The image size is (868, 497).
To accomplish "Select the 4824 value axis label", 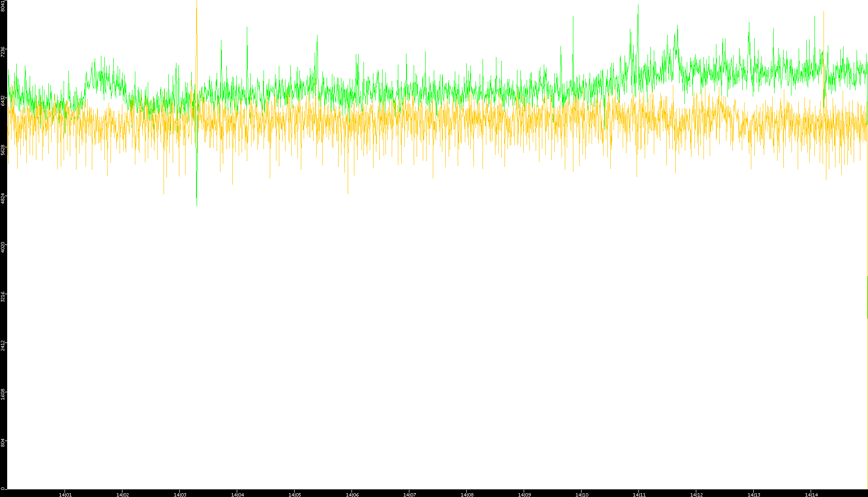I will tap(3, 199).
